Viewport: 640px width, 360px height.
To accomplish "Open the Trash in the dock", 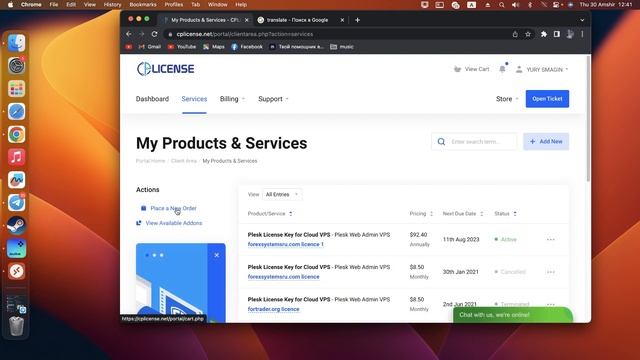I will click(x=16, y=325).
